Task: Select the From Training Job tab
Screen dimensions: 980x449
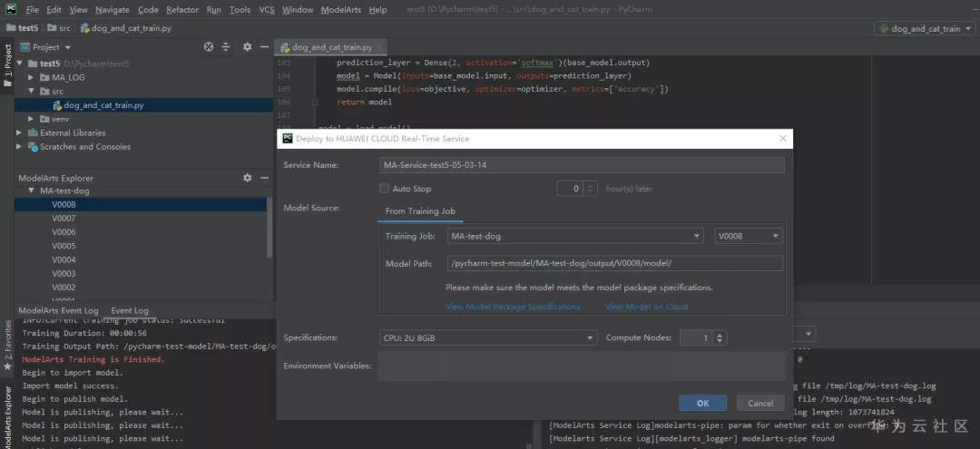Action: [x=420, y=211]
